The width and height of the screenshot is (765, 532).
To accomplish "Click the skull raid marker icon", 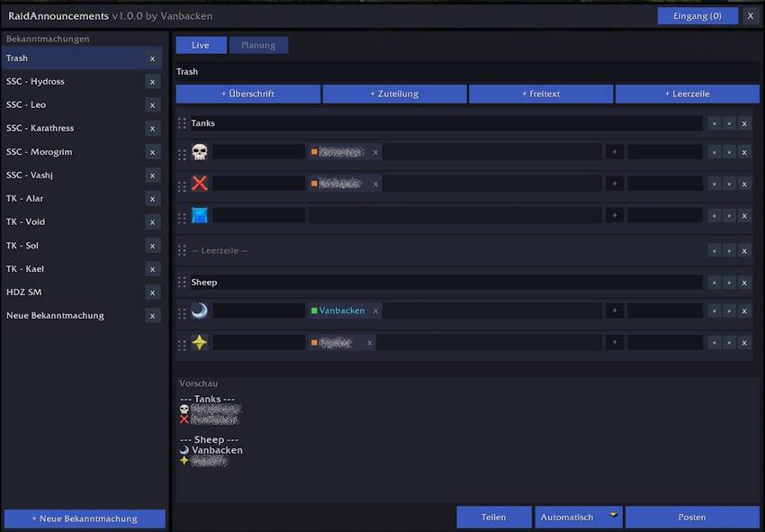I will pyautogui.click(x=200, y=152).
